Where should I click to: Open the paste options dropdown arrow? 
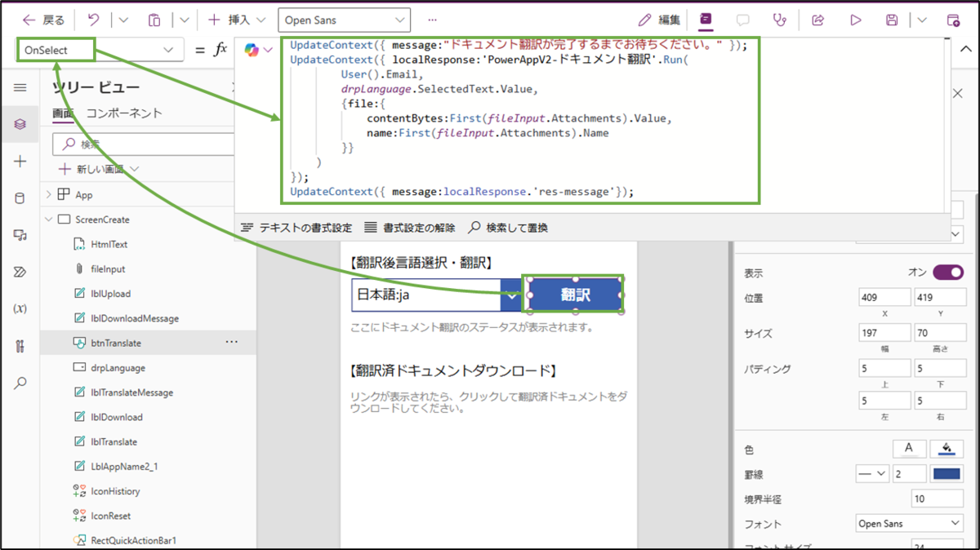pyautogui.click(x=185, y=20)
